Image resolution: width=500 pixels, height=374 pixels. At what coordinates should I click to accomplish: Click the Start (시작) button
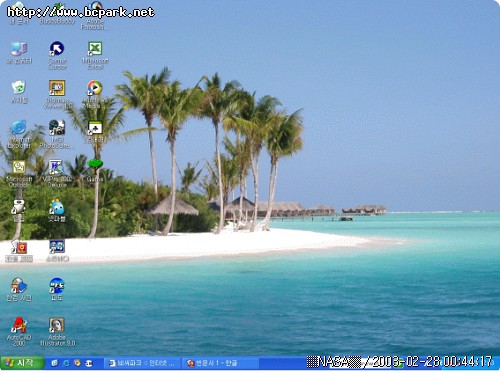click(x=22, y=363)
